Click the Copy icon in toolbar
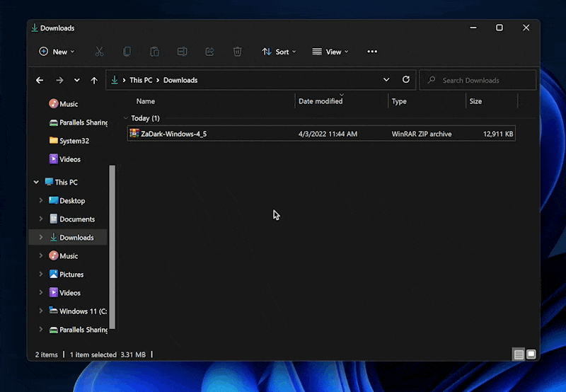 (127, 52)
